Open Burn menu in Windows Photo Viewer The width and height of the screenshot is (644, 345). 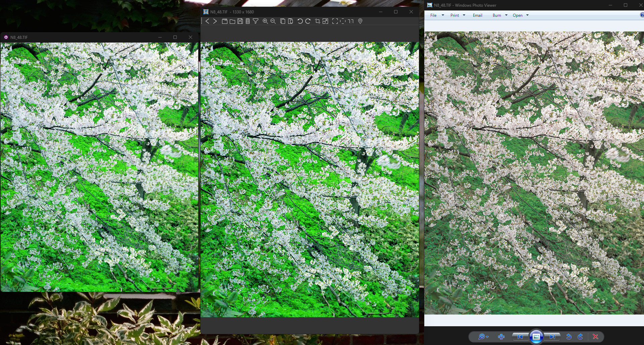pyautogui.click(x=497, y=15)
